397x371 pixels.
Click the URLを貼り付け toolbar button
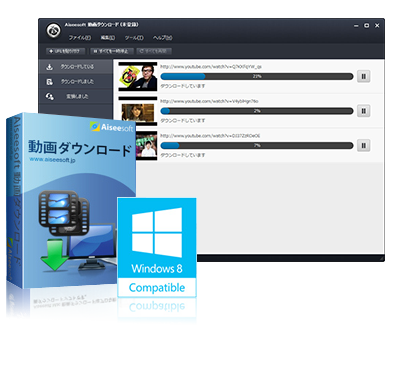coord(65,51)
